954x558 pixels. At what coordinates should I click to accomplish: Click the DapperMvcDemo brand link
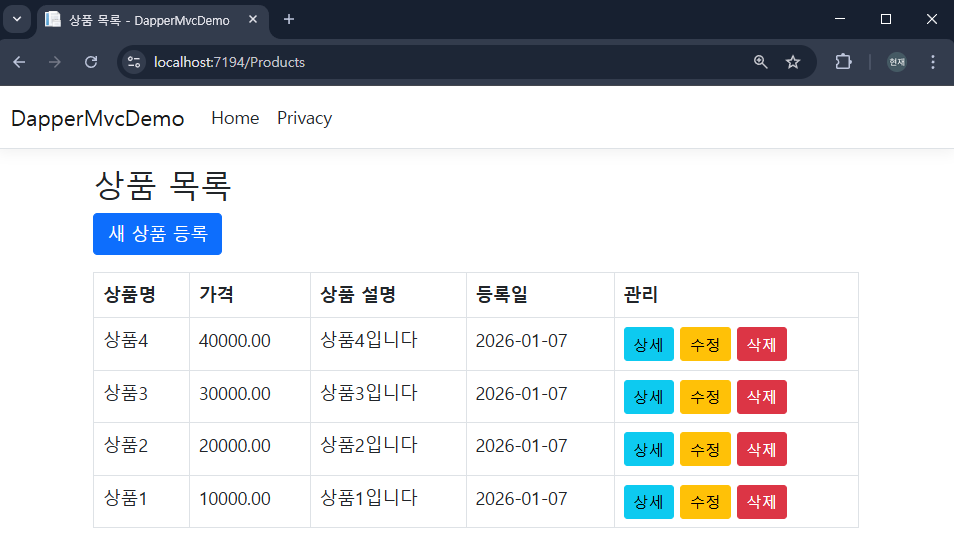click(x=97, y=118)
